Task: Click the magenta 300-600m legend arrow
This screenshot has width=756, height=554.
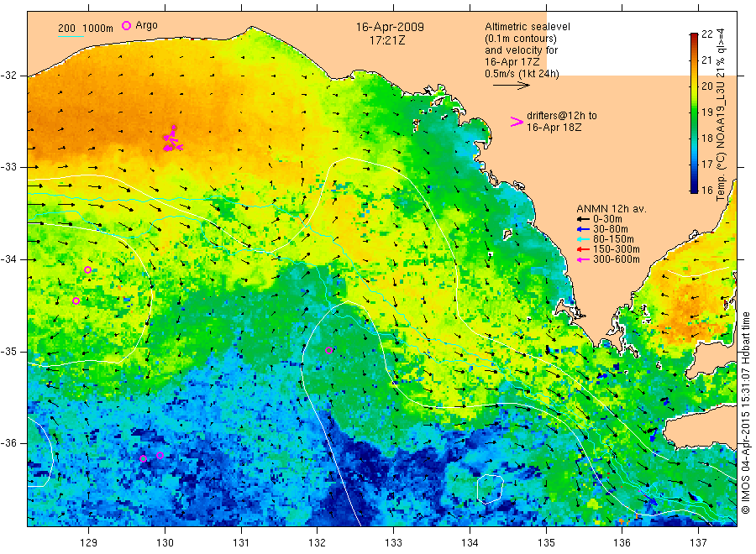Action: point(584,259)
